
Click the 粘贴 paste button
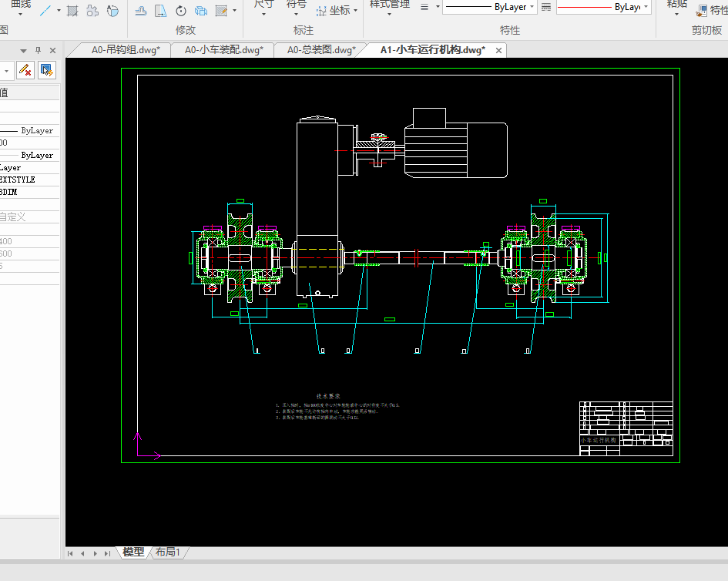click(x=677, y=5)
